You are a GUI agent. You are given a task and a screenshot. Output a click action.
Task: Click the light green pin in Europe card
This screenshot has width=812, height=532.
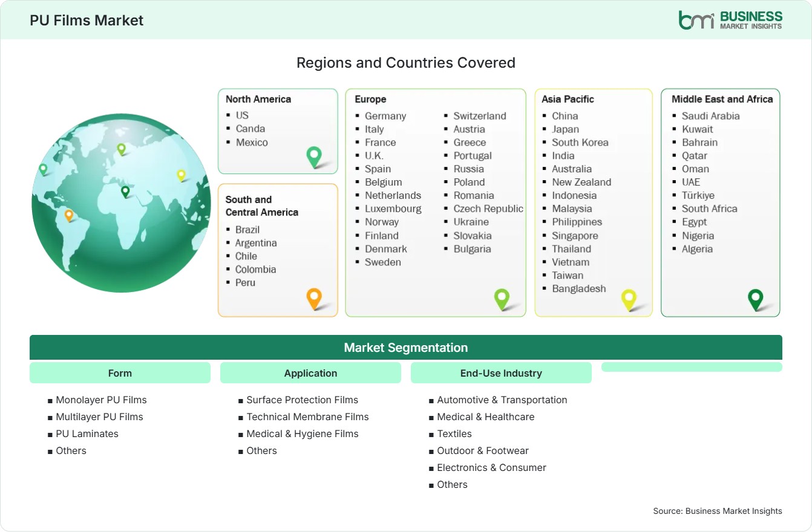(502, 299)
